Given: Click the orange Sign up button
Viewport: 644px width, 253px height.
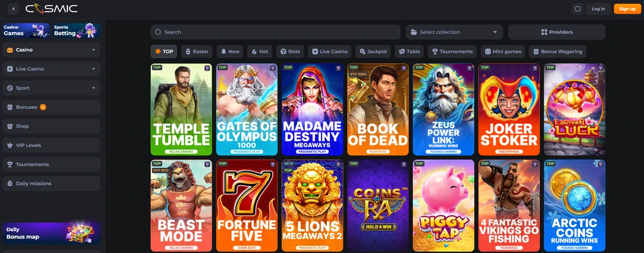Looking at the screenshot, I should (627, 9).
